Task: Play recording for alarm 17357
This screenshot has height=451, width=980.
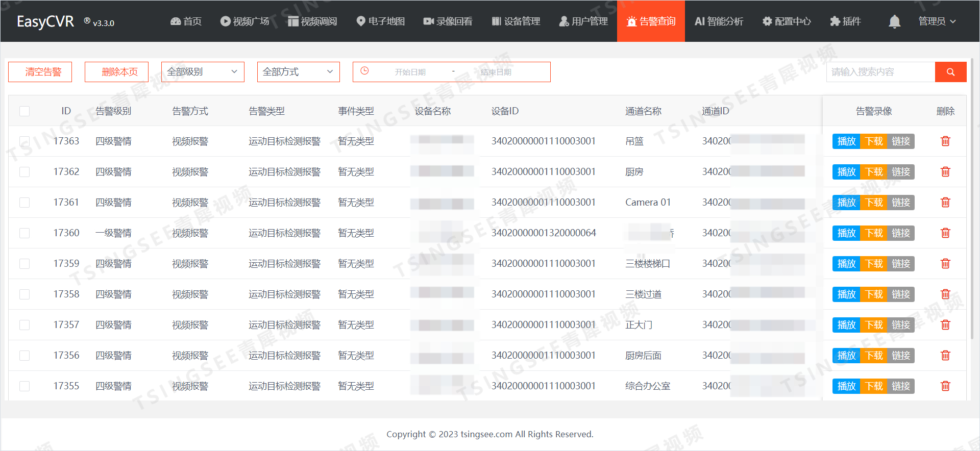Action: [846, 325]
